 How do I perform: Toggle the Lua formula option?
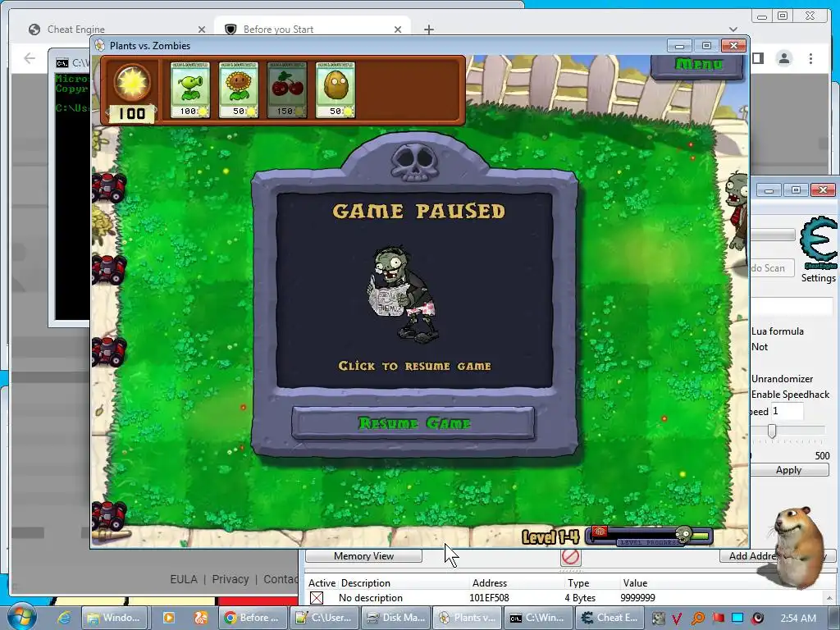(x=777, y=331)
